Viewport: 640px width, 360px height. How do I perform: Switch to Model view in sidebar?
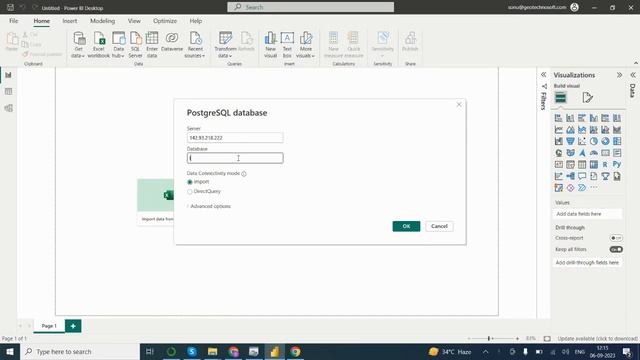pos(9,108)
